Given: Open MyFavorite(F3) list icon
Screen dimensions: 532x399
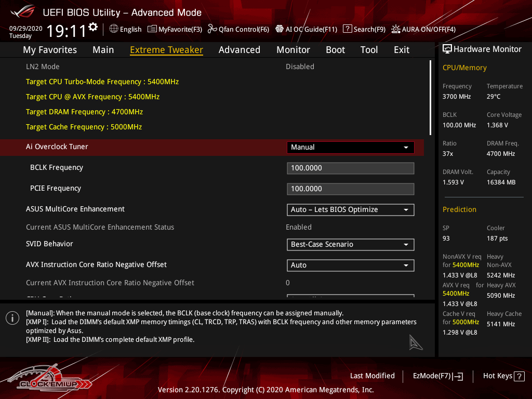Looking at the screenshot, I should click(x=152, y=29).
